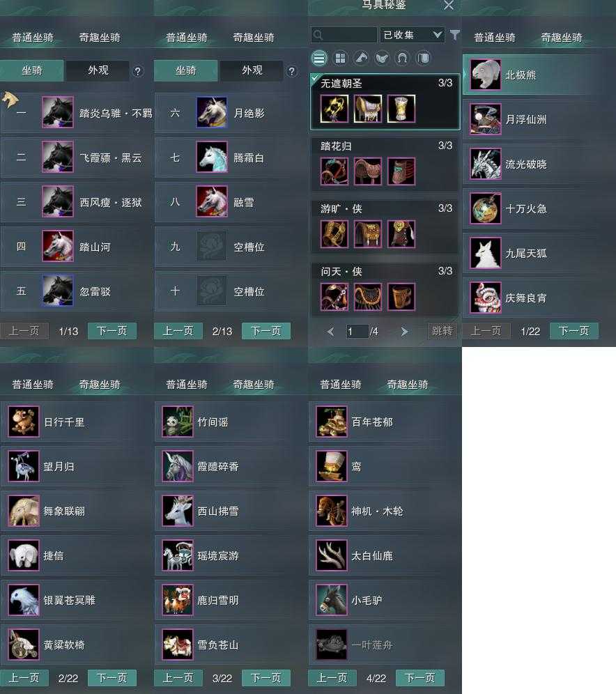Screen dimensions: 616x694
Task: Switch to grid view icon
Action: (x=340, y=58)
